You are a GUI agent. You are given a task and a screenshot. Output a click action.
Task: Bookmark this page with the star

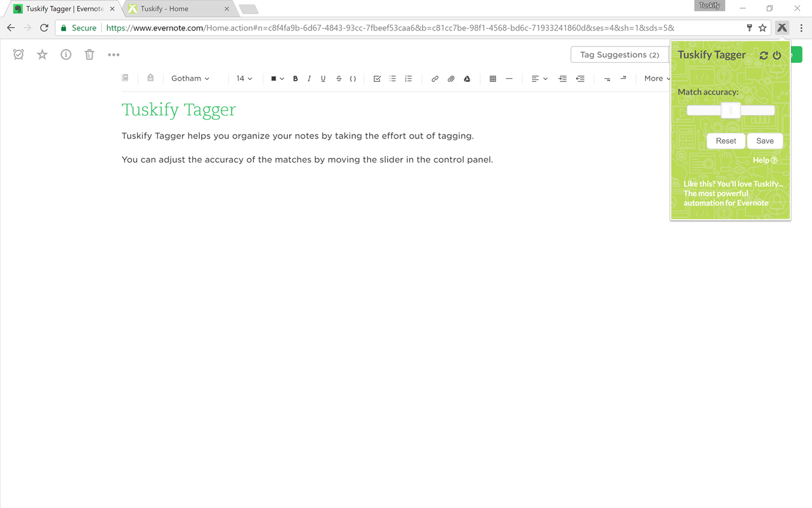[x=763, y=28]
